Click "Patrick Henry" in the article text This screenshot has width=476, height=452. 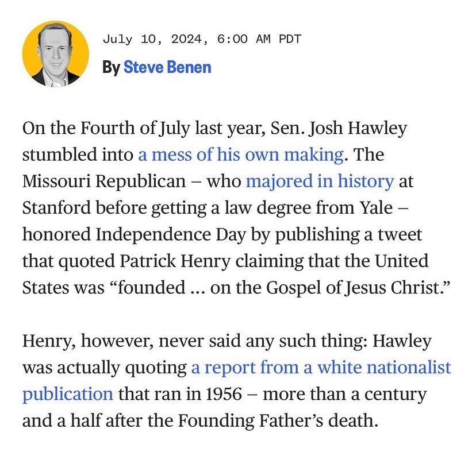pos(176,261)
